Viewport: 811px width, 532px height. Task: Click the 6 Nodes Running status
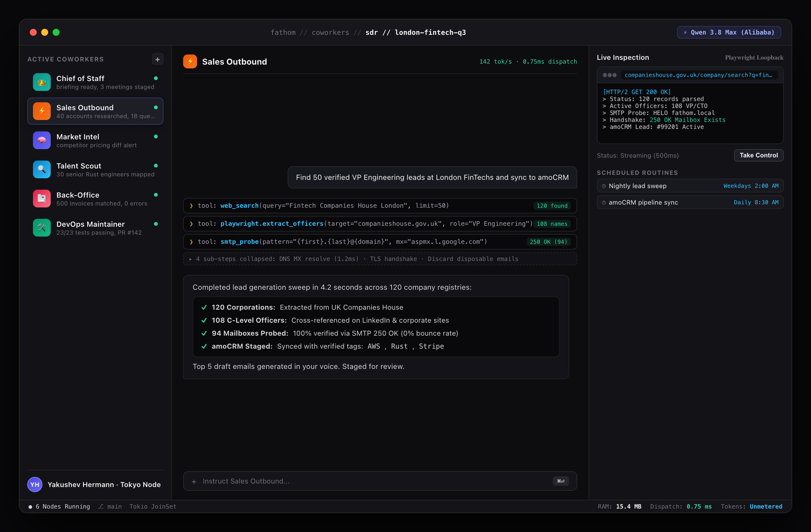(59, 506)
